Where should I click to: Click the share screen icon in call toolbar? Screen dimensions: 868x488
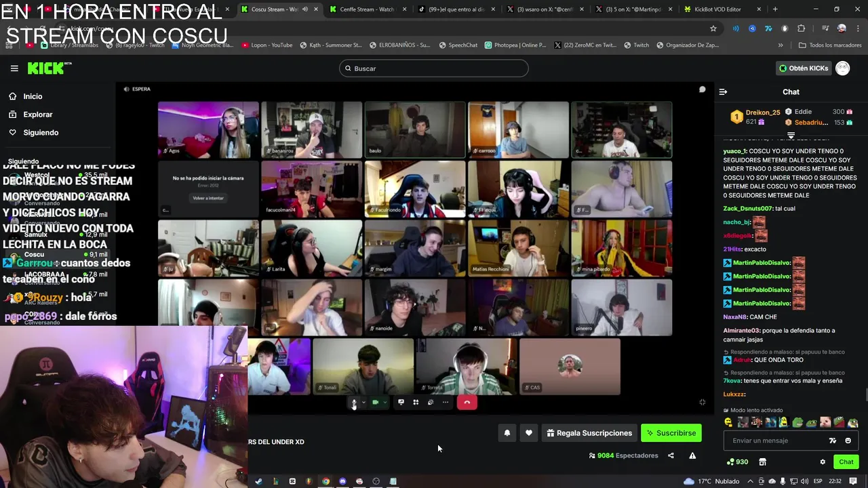click(401, 403)
